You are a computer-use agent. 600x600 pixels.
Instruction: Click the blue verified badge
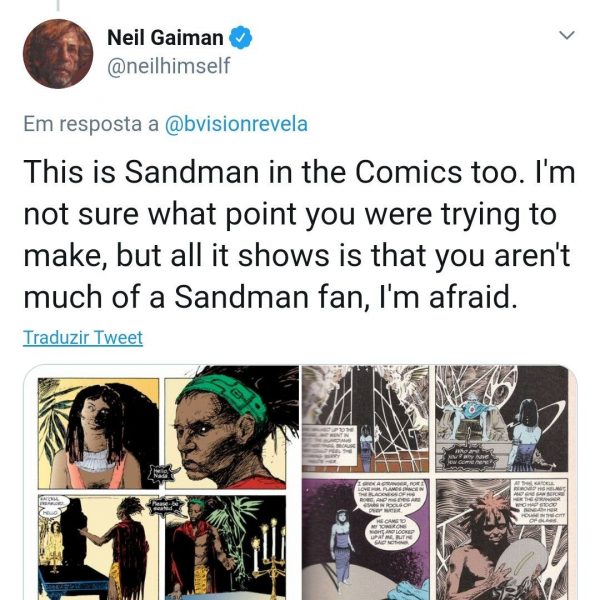[x=240, y=38]
